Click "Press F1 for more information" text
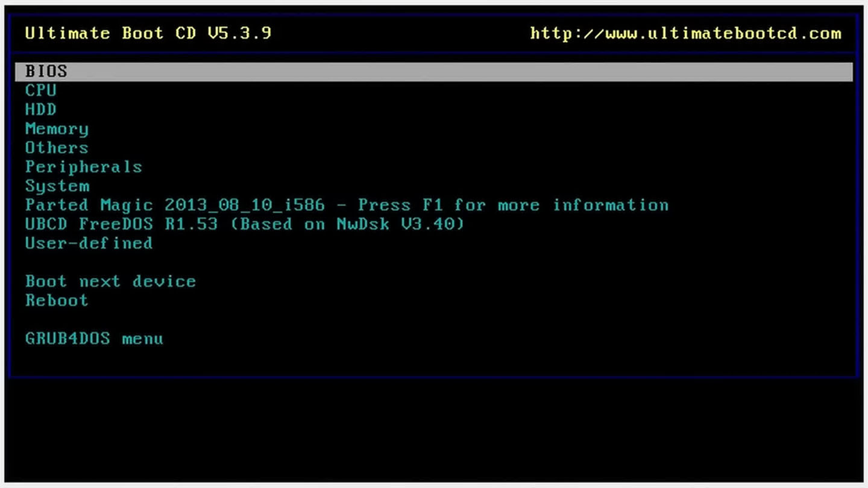Image resolution: width=868 pixels, height=488 pixels. tap(513, 205)
